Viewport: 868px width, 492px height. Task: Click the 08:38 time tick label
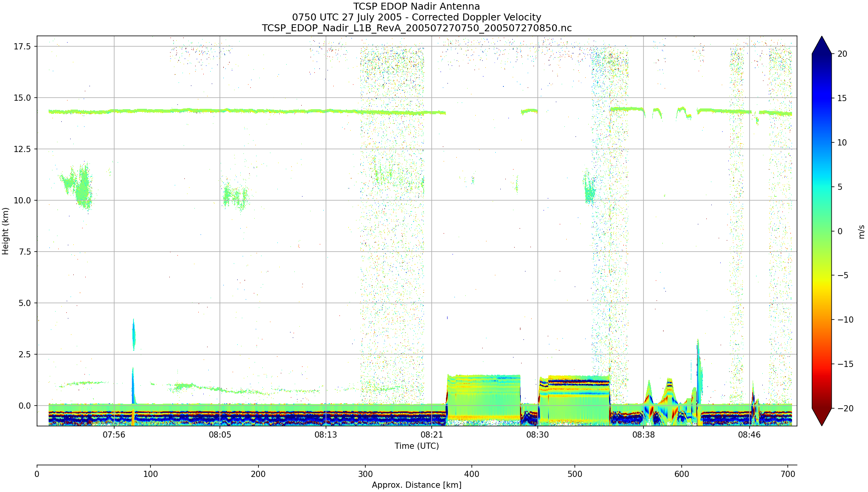tap(643, 435)
